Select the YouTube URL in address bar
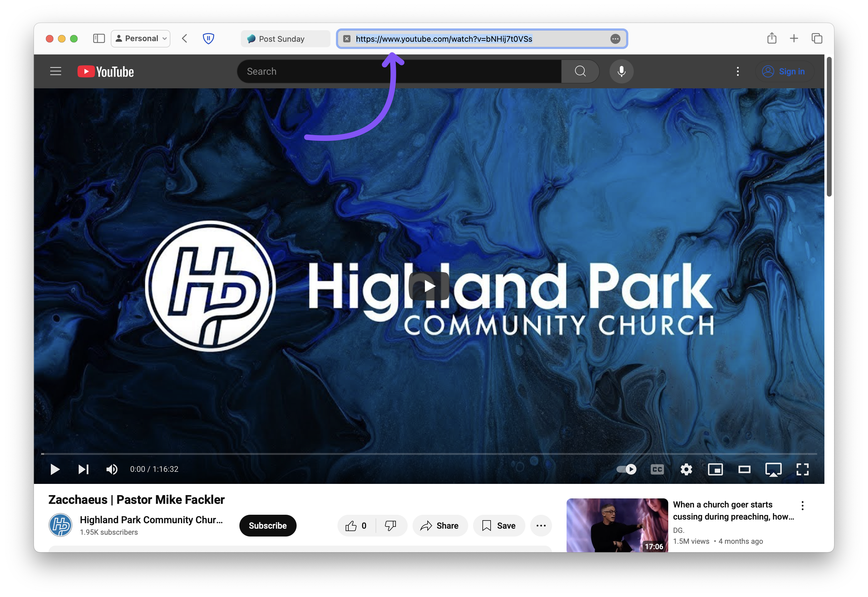 444,39
